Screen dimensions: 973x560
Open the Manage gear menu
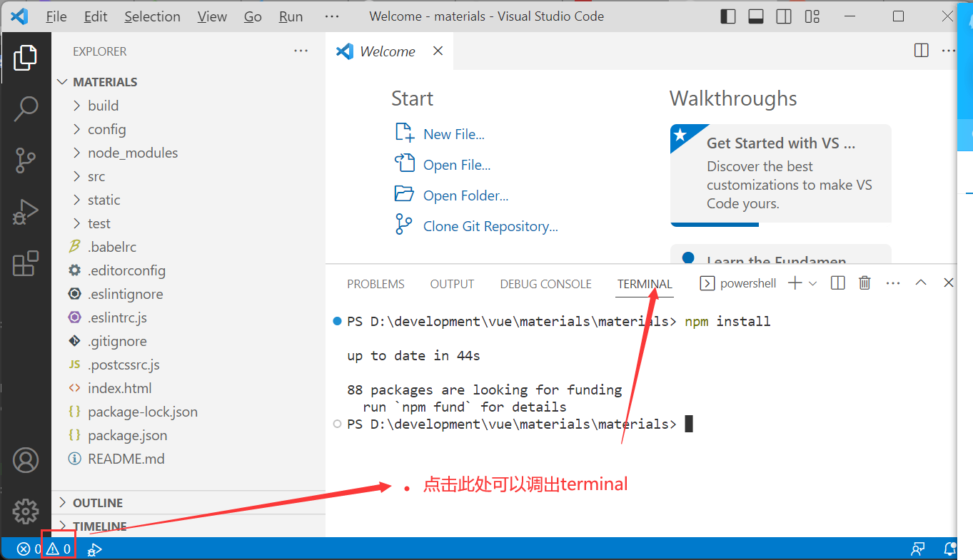point(26,511)
